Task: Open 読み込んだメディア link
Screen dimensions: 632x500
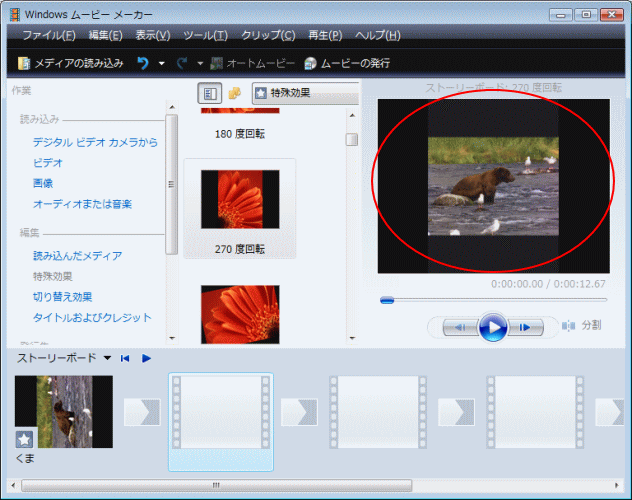Action: [77, 256]
